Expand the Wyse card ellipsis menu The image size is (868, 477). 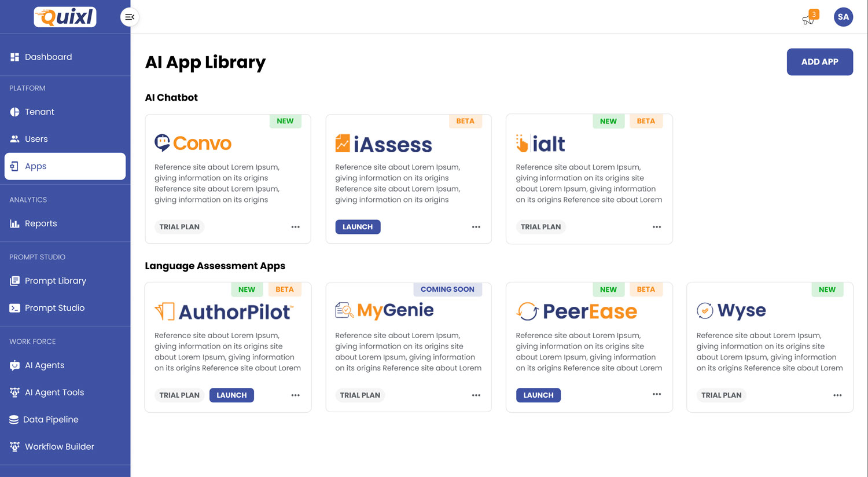click(x=837, y=395)
